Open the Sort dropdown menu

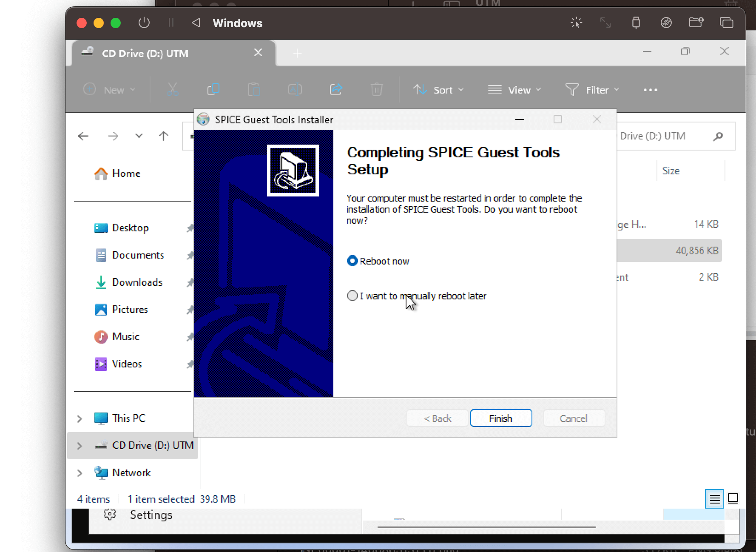(x=438, y=90)
